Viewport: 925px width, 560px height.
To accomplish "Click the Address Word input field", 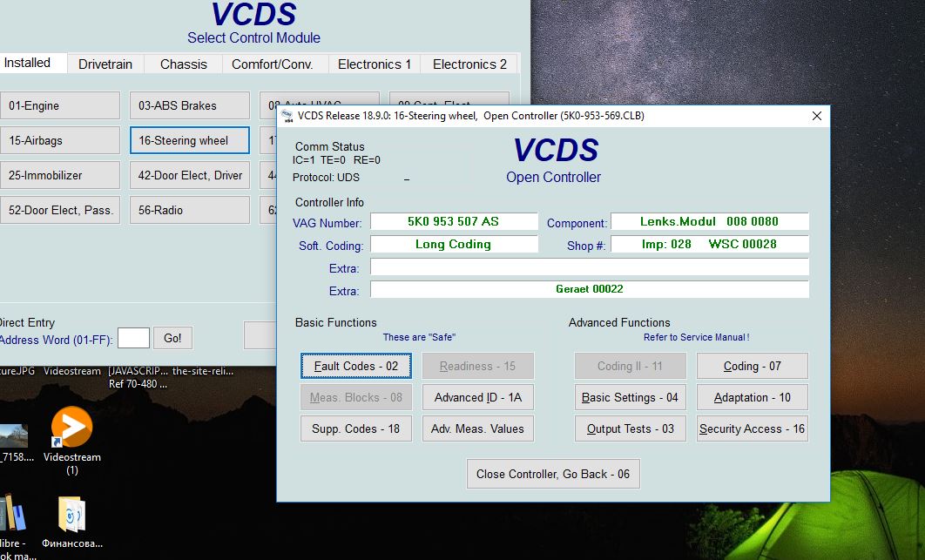I will point(133,338).
